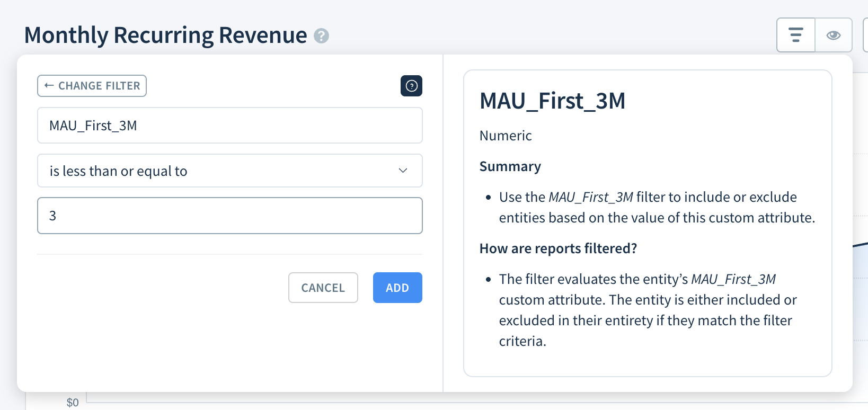Click the MAU_First_3M filter name field
This screenshot has width=868, height=410.
230,126
